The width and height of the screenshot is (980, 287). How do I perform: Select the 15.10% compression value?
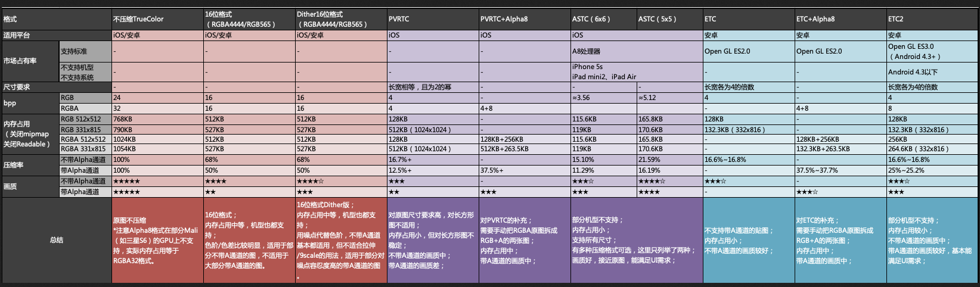tap(603, 160)
